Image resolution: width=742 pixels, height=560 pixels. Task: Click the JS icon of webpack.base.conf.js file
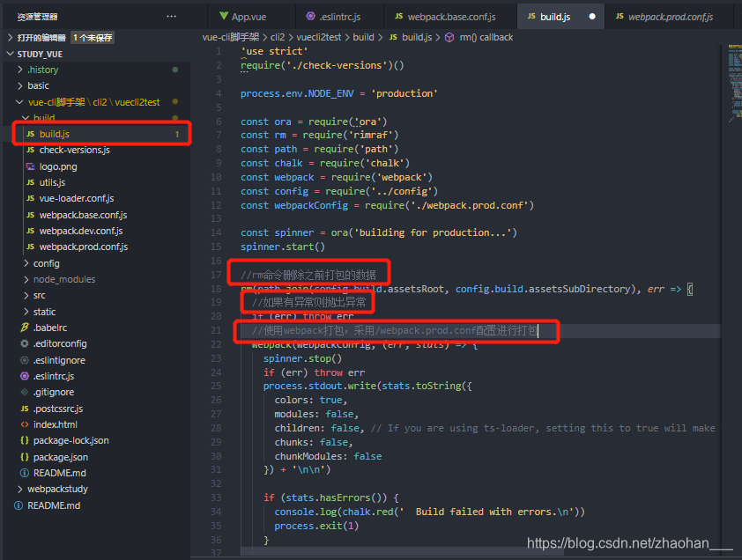30,215
